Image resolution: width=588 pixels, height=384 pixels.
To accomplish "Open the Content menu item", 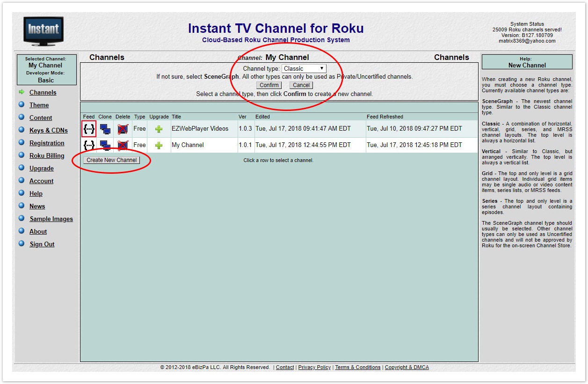I will point(41,118).
